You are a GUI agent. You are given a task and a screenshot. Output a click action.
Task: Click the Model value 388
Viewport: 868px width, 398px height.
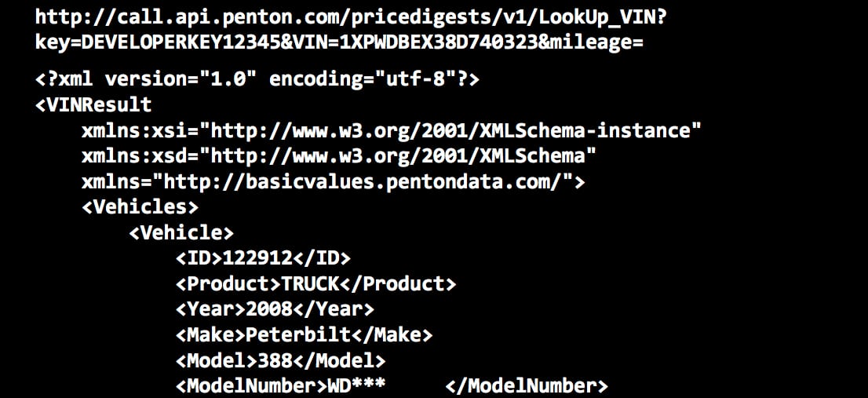click(x=275, y=360)
